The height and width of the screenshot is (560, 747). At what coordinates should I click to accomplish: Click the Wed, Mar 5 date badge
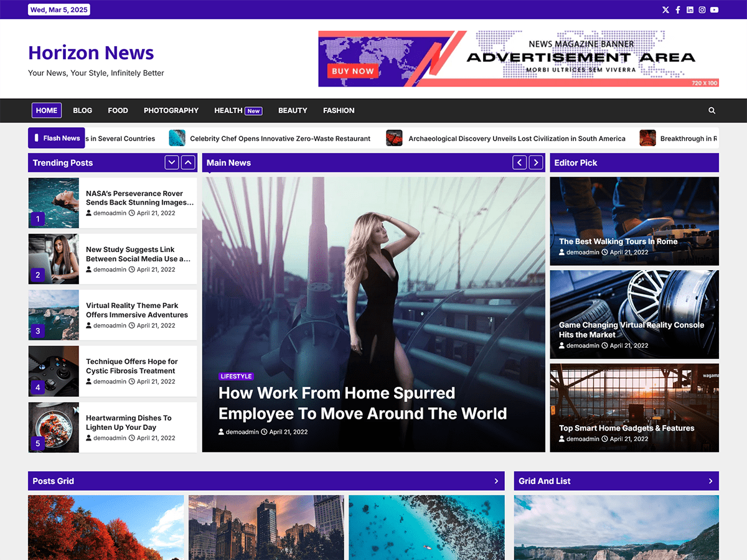pos(59,9)
